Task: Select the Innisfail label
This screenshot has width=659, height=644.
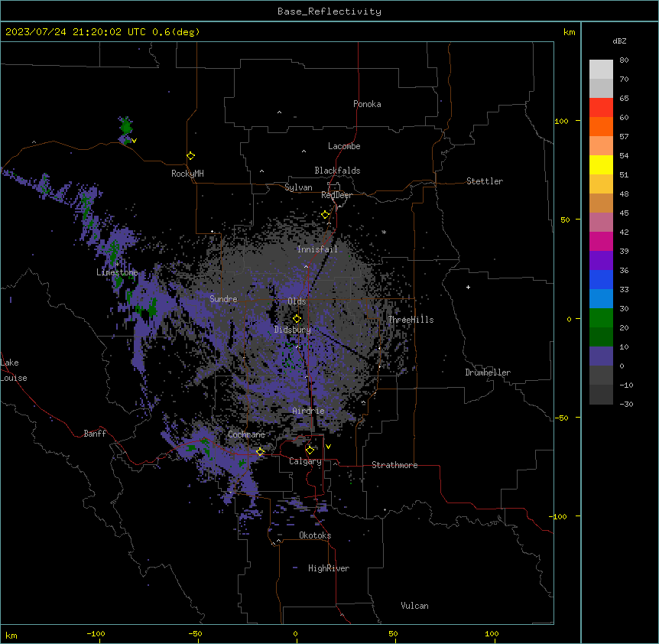Action: [317, 249]
